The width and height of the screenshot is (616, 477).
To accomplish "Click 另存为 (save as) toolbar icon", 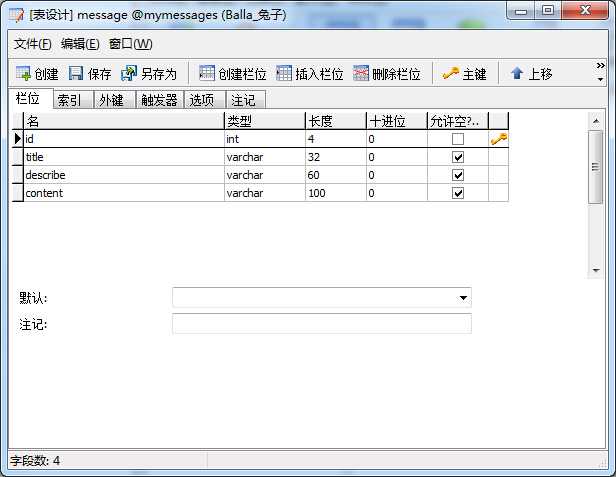I will coord(129,73).
